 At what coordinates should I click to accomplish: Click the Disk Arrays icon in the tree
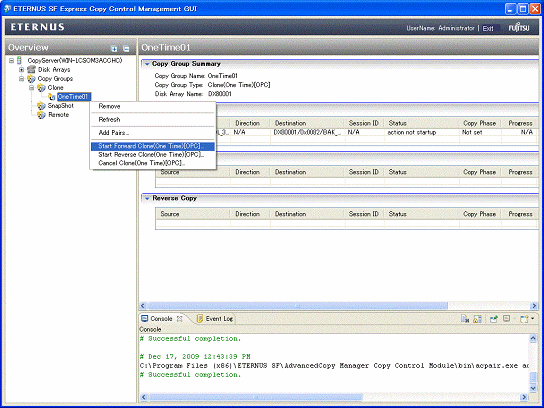(31, 69)
